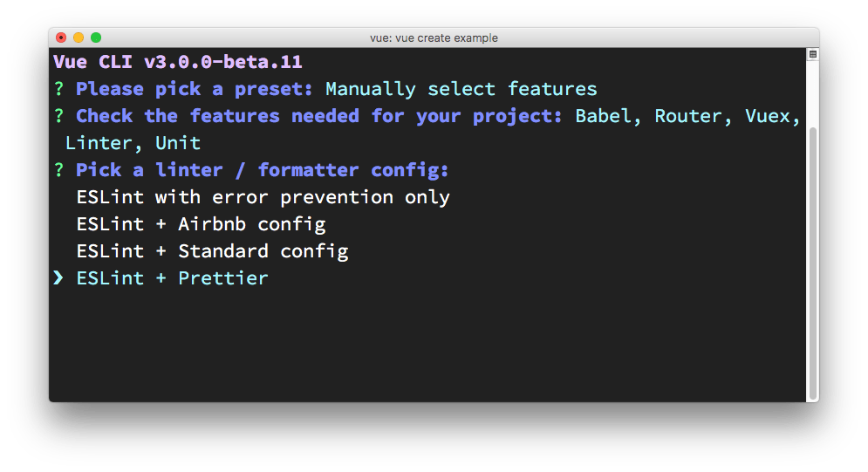The height and width of the screenshot is (472, 868).
Task: Click the question mark before the linter prompt
Action: [x=58, y=170]
